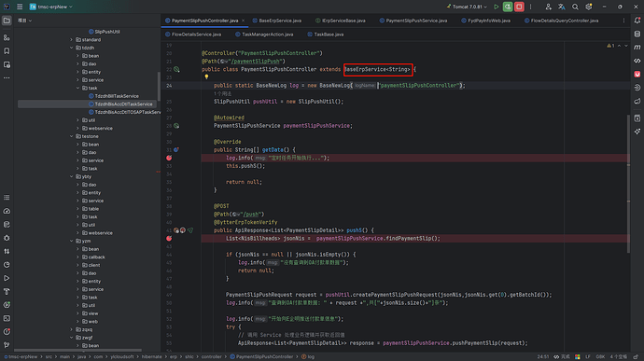Open the AI assistant sparkle icon in the right sidebar
The image size is (644, 361).
pos(637,132)
